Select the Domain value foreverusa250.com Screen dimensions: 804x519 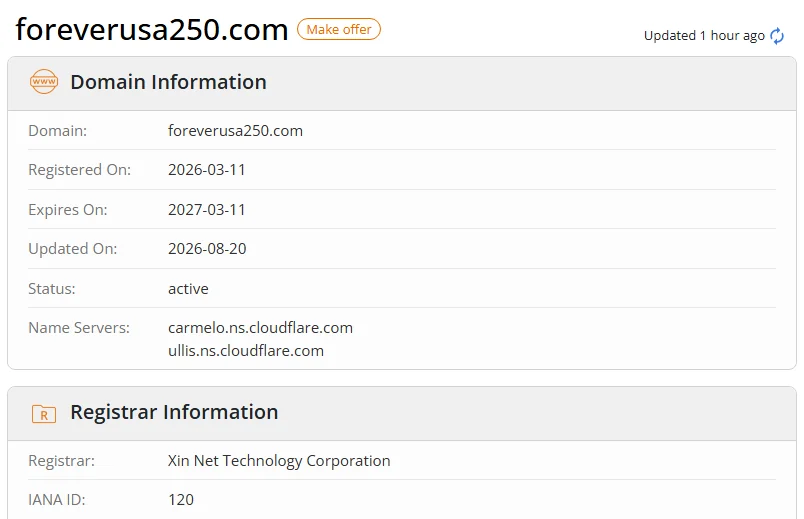tap(235, 131)
